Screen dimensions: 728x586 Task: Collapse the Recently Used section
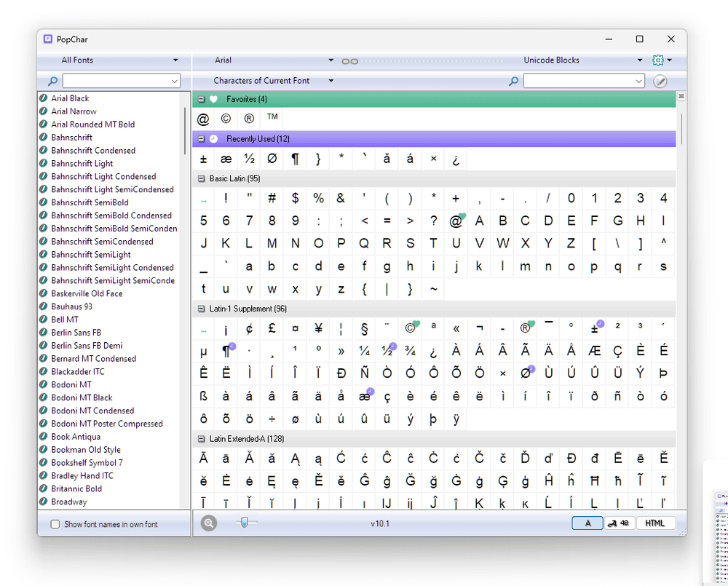[202, 139]
